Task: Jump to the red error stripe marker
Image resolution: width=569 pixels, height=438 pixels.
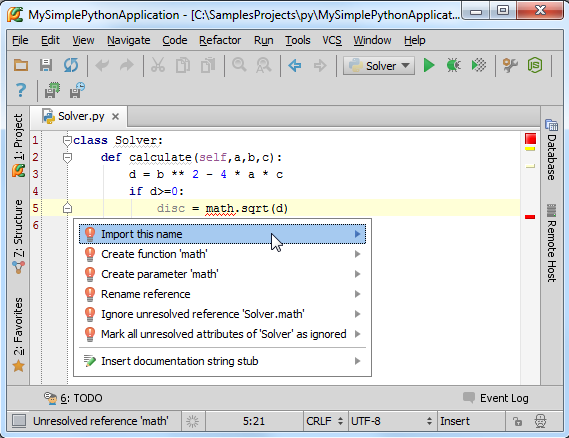Action: 530,217
